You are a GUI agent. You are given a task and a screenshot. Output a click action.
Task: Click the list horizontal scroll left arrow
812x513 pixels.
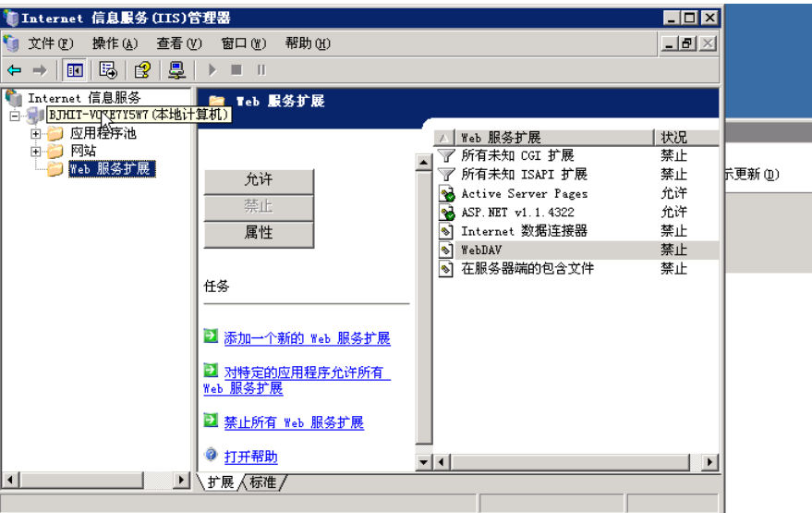(442, 462)
